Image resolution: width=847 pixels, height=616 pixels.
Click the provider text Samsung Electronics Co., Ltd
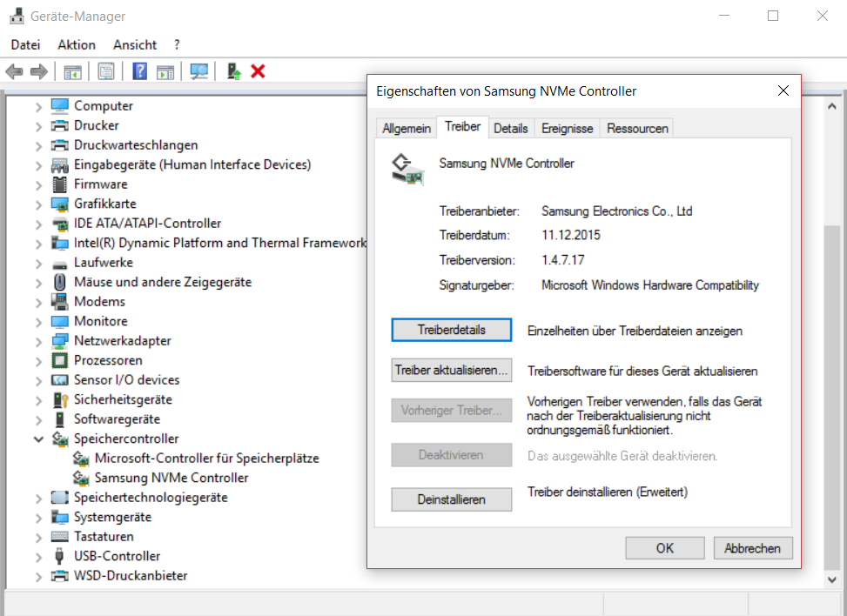click(617, 211)
